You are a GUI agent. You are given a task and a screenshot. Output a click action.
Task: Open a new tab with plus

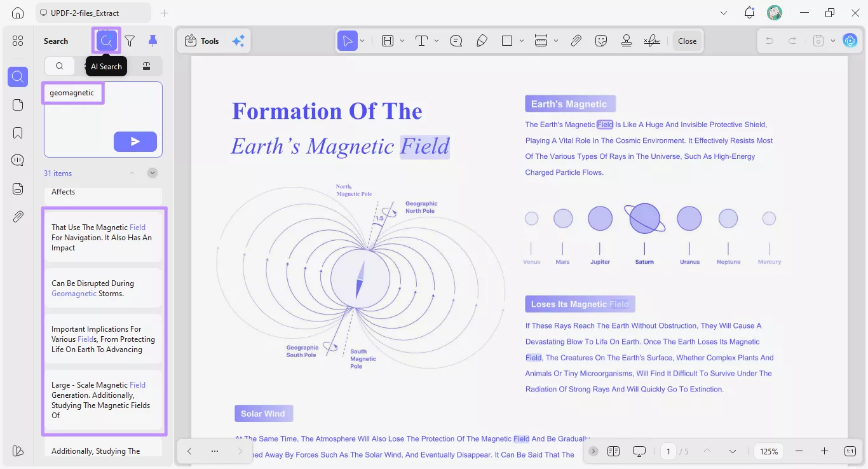[165, 13]
